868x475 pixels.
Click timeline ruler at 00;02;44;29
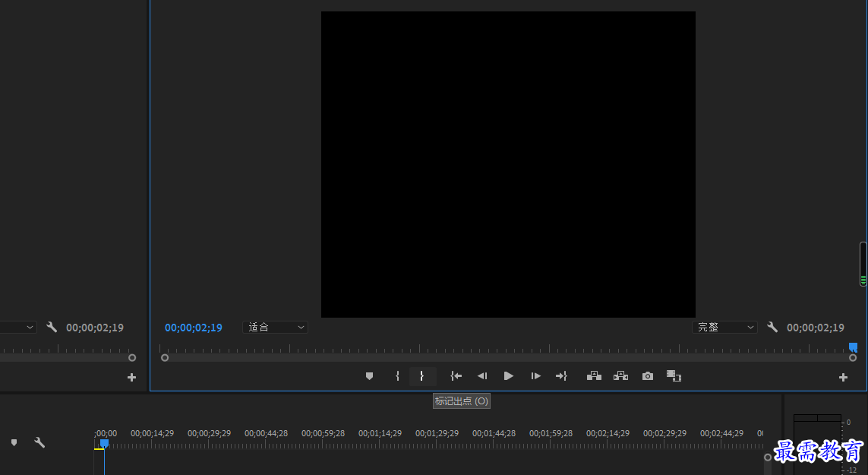point(722,433)
